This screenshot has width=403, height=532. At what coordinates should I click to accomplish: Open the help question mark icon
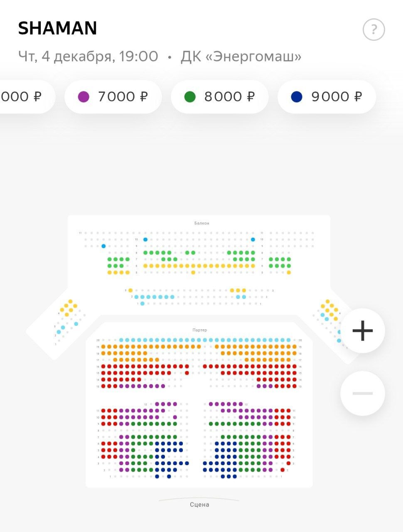374,30
